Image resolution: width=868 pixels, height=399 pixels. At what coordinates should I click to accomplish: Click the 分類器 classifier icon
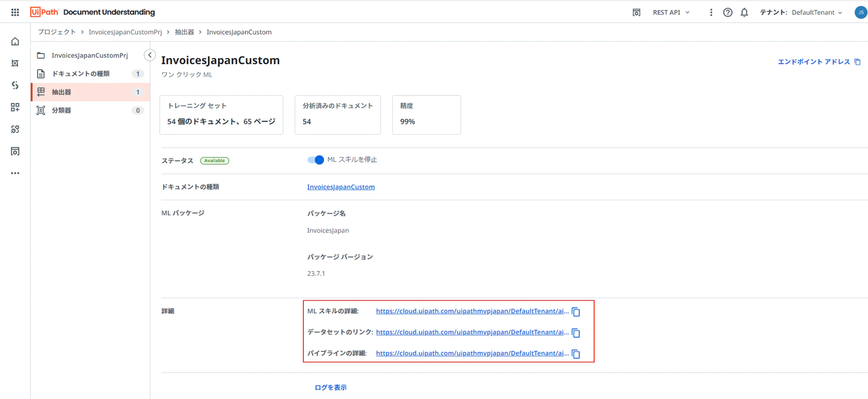[41, 110]
